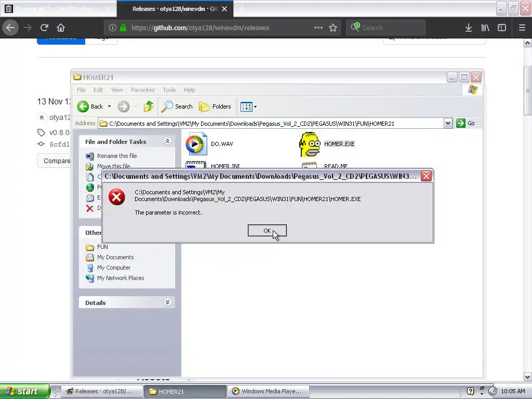Image resolution: width=532 pixels, height=399 pixels.
Task: Click the site information icon in URL bar
Action: [113, 28]
